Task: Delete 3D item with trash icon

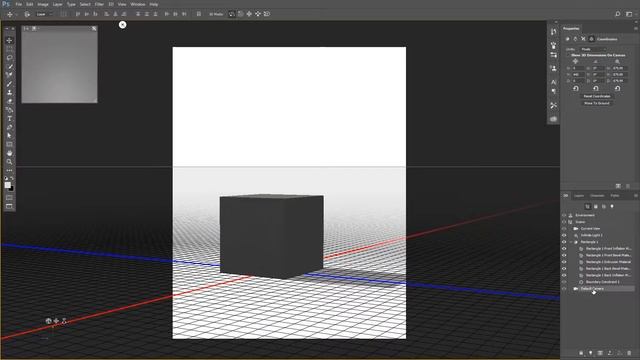Action: pyautogui.click(x=629, y=353)
